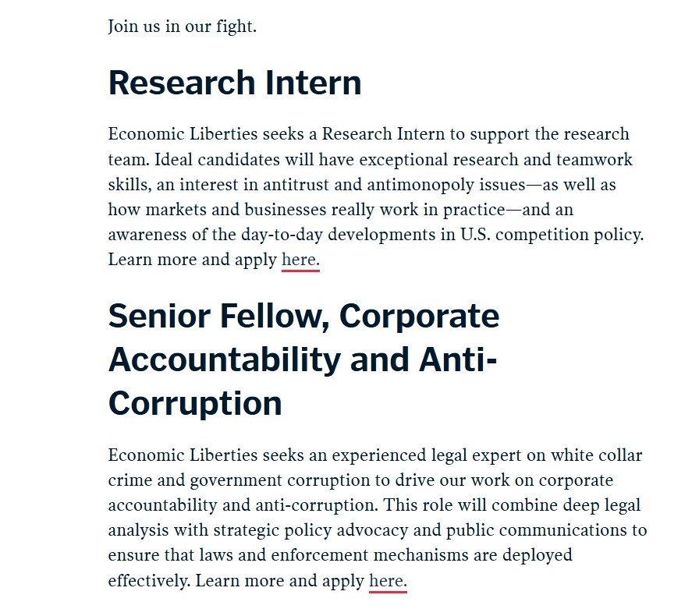
Task: Click the "Corruption" heading word
Action: (x=195, y=403)
